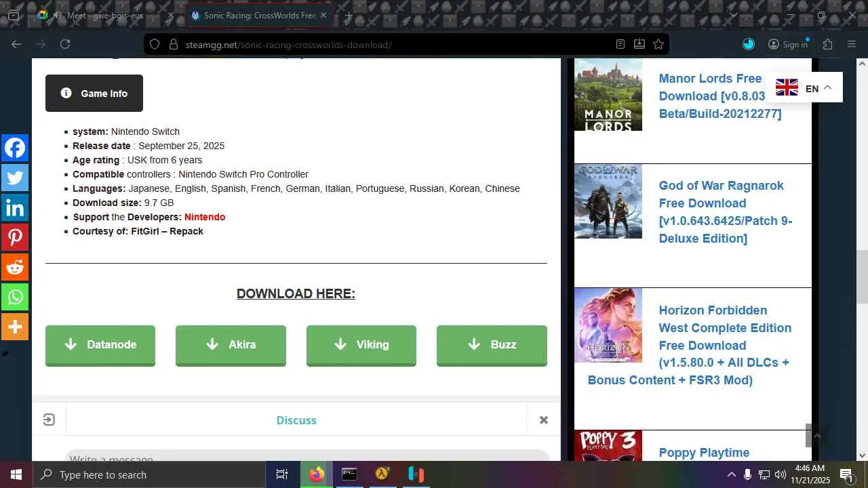Screen dimensions: 868x488
Task: Open Firefox from taskbar
Action: (316, 474)
